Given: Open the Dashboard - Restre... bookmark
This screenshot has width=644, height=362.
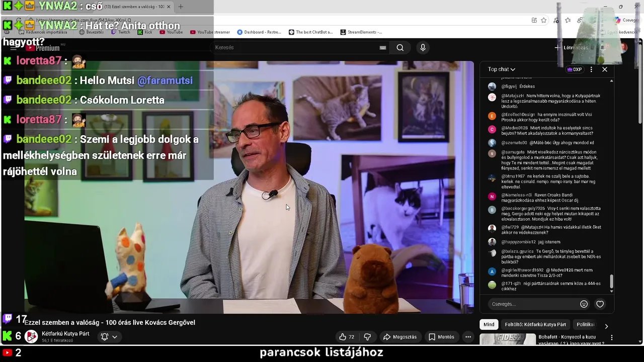Looking at the screenshot, I should point(259,32).
